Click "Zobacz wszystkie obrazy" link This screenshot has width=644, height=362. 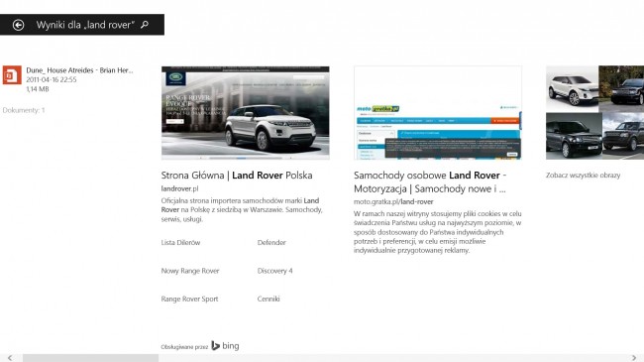(584, 176)
